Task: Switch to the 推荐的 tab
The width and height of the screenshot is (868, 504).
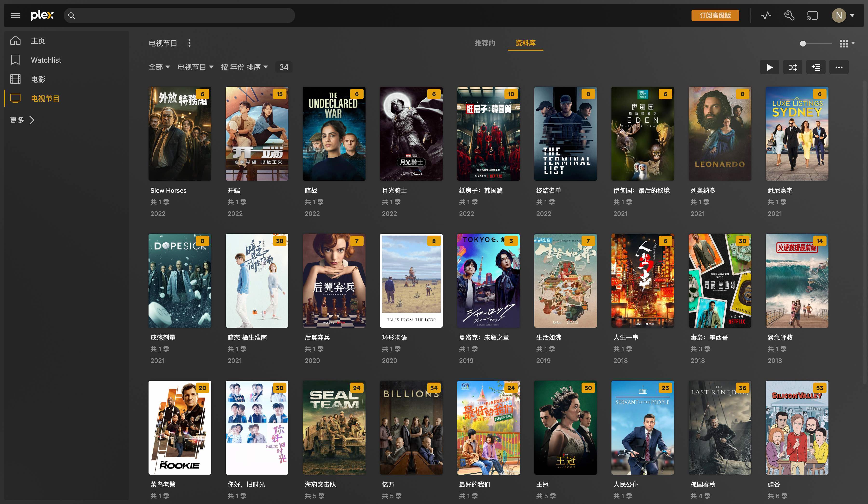Action: tap(485, 43)
